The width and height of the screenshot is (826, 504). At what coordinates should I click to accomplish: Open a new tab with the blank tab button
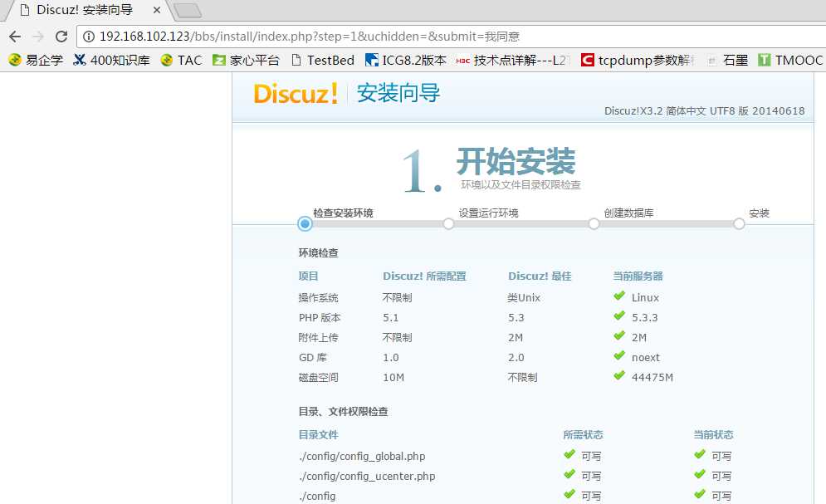pos(187,11)
